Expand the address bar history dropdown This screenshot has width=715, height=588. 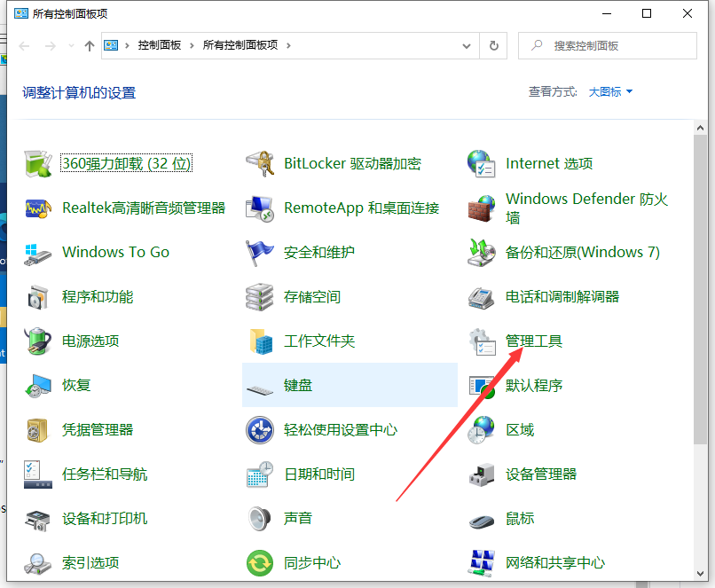pyautogui.click(x=465, y=46)
